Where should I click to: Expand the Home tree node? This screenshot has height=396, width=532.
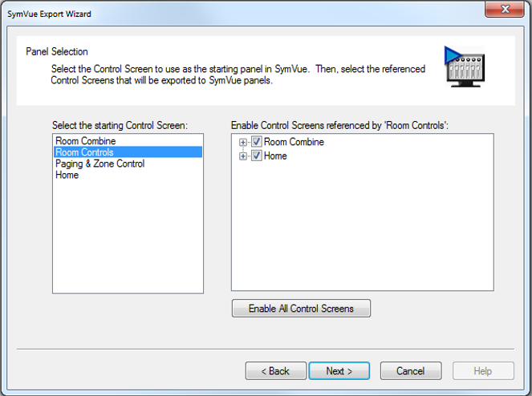tap(242, 156)
